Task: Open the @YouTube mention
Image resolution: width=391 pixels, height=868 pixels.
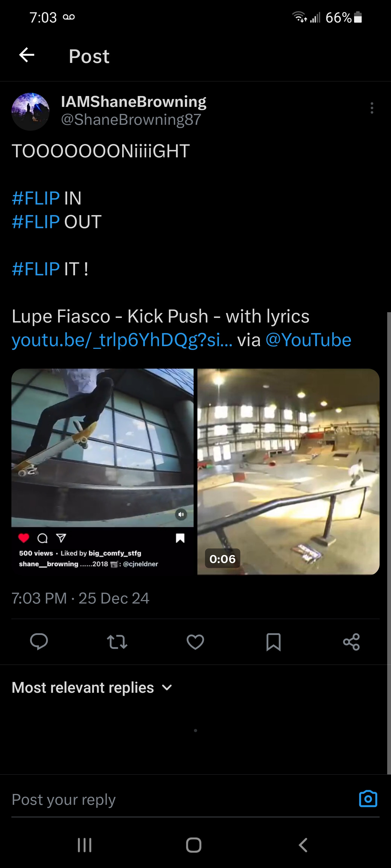Action: point(308,340)
